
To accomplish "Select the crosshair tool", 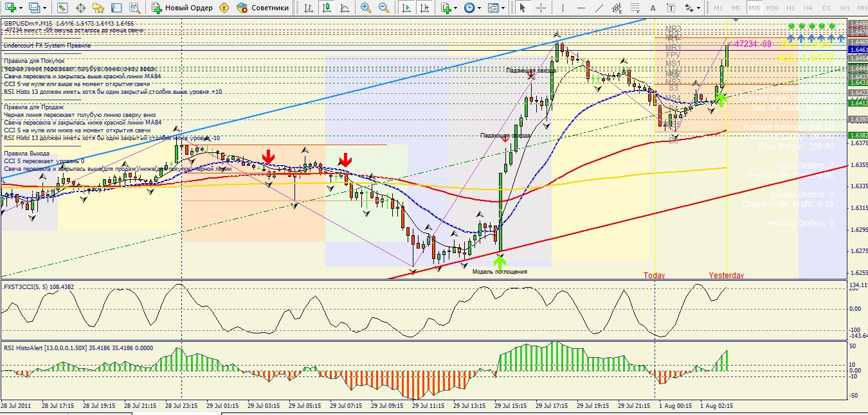I will point(541,8).
